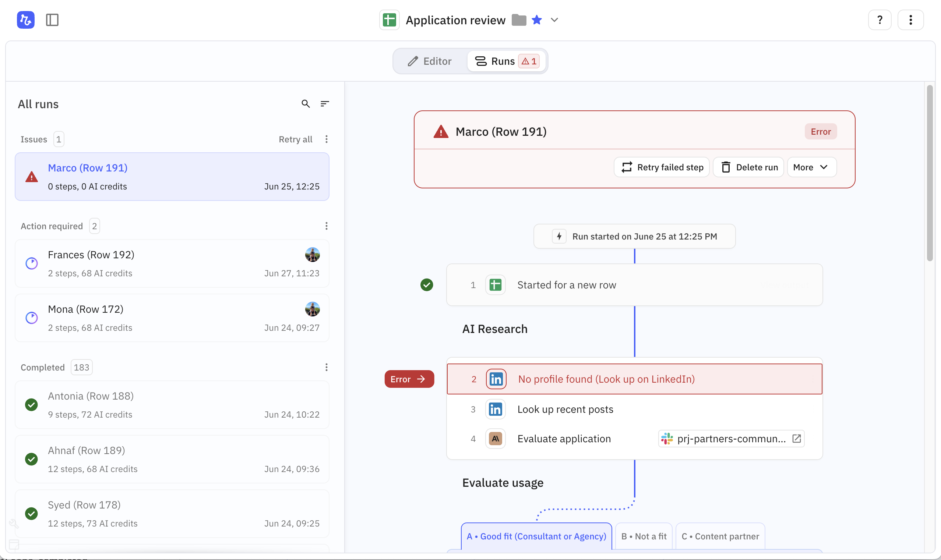This screenshot has width=941, height=560.
Task: Open the More dropdown button
Action: click(811, 167)
